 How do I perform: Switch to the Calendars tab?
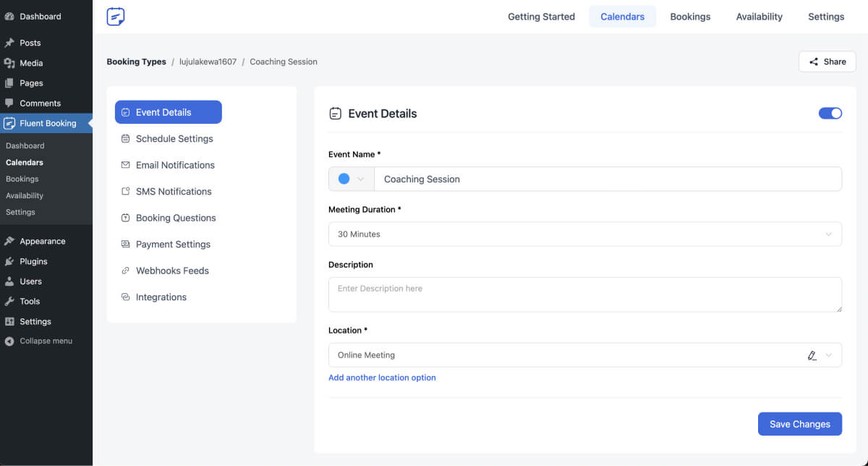click(622, 17)
